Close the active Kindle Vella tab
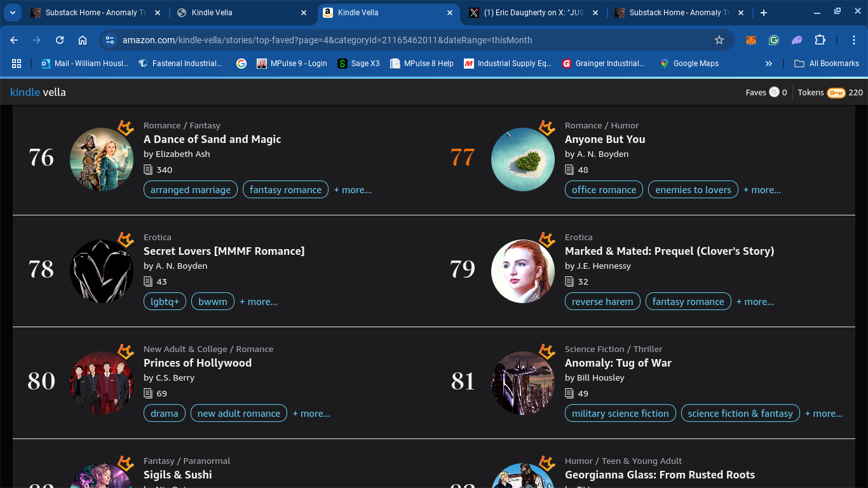The image size is (868, 488). (x=450, y=13)
